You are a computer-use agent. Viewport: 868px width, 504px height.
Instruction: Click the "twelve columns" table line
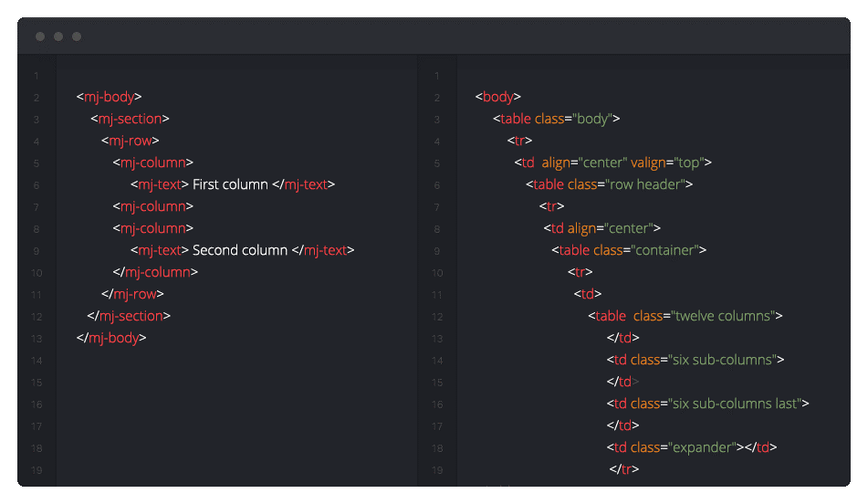click(x=685, y=316)
